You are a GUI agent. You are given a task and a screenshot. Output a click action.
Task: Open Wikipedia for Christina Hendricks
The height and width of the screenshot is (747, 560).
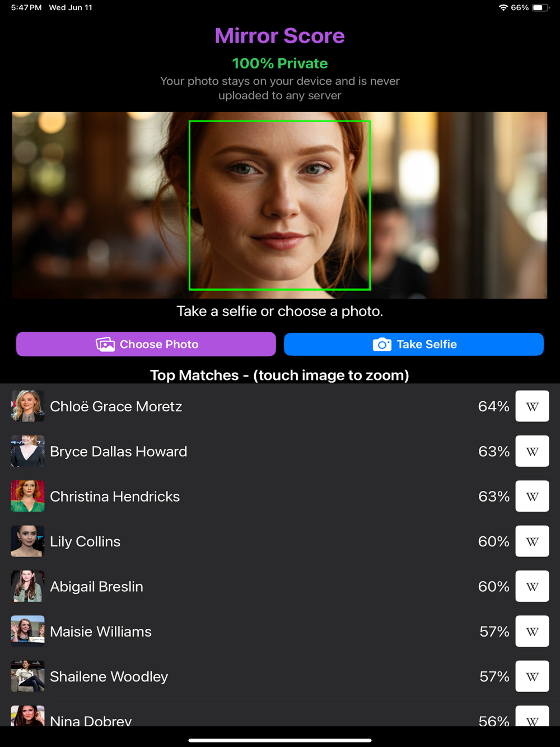point(532,496)
